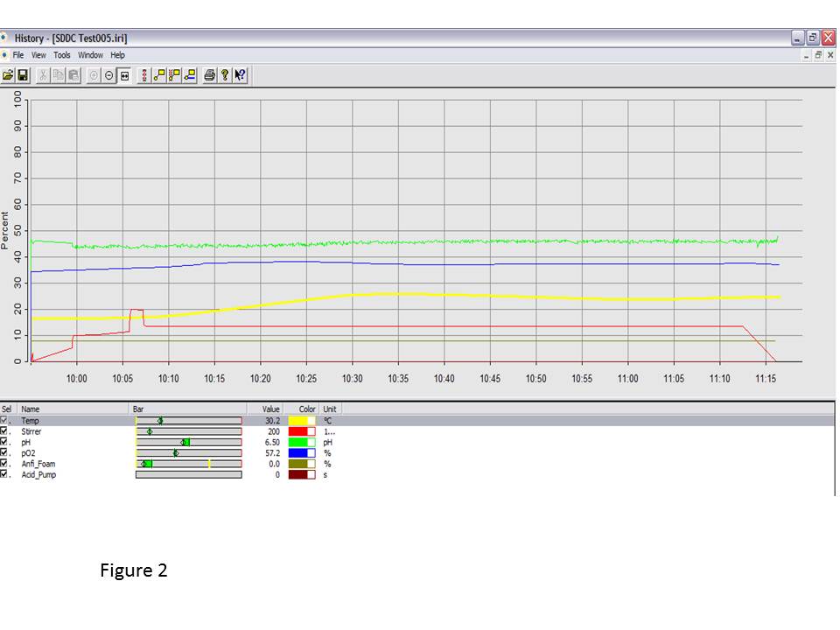Restore the inner document window
The width and height of the screenshot is (840, 630).
point(818,55)
